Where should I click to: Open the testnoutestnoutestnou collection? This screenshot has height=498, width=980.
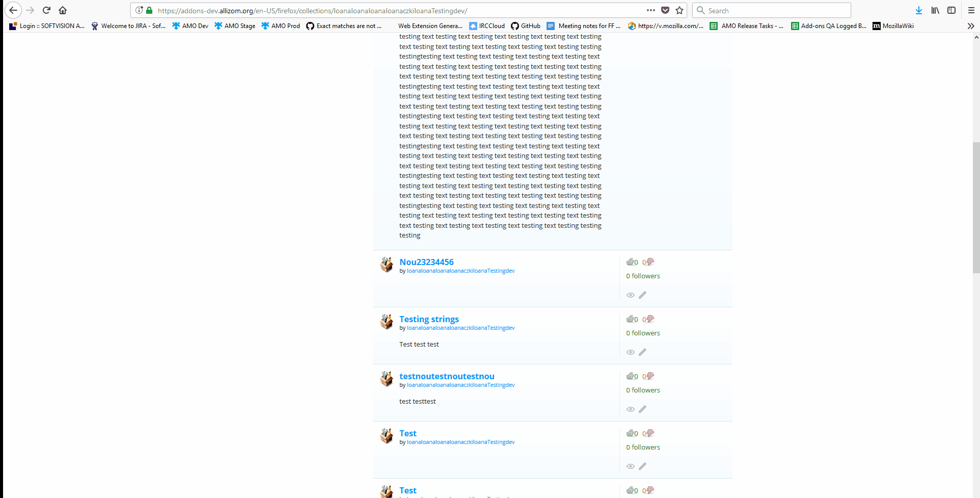pyautogui.click(x=447, y=376)
